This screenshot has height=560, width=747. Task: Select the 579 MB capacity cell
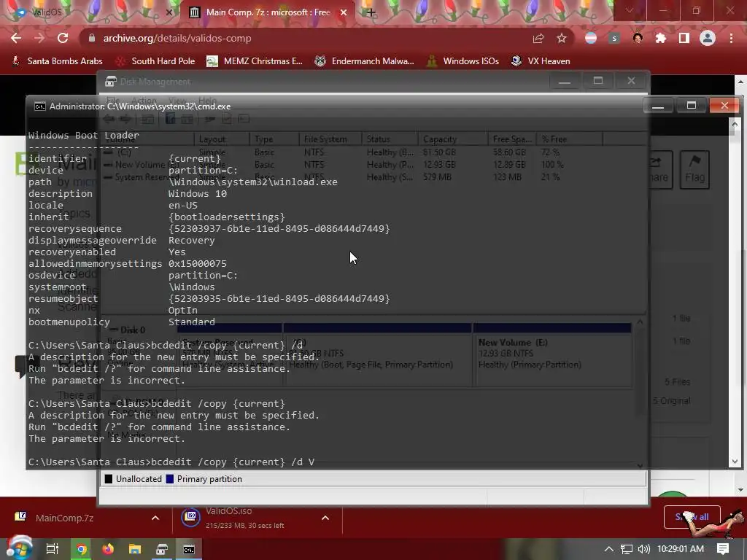point(437,177)
